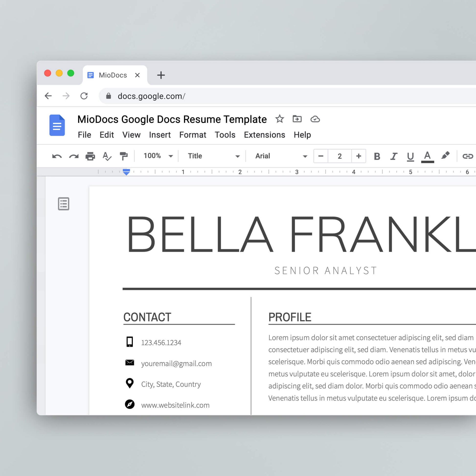Click the Redo arrow icon
Viewport: 476px width, 476px height.
(74, 156)
